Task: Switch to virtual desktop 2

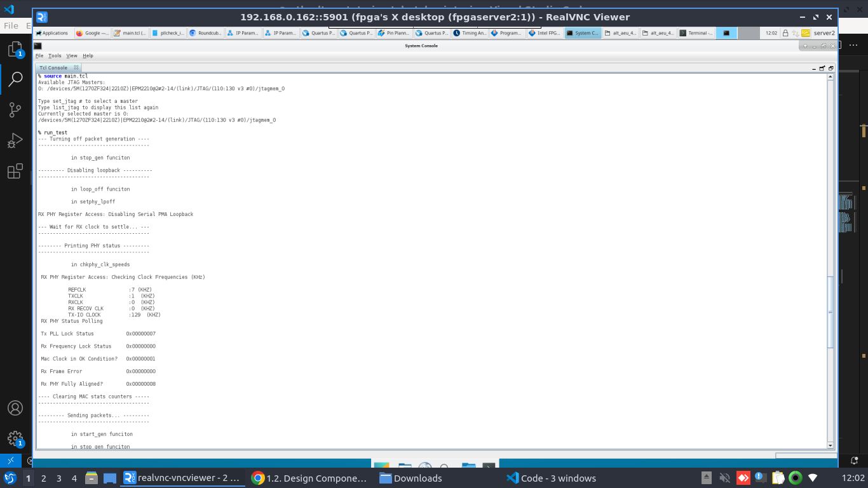Action: pyautogui.click(x=43, y=478)
